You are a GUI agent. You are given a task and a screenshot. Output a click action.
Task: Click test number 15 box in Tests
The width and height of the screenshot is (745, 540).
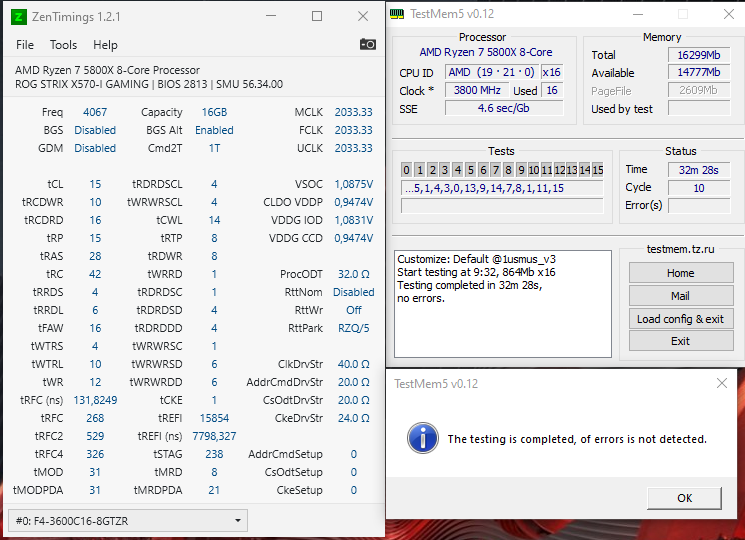[x=598, y=170]
